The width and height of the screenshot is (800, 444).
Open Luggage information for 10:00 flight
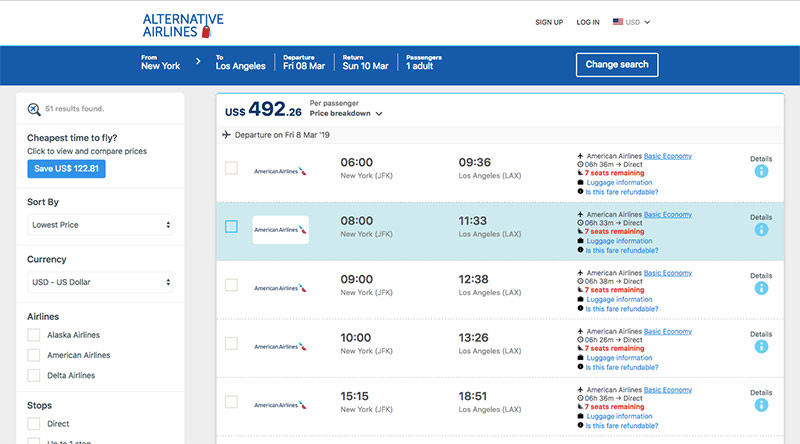[619, 358]
